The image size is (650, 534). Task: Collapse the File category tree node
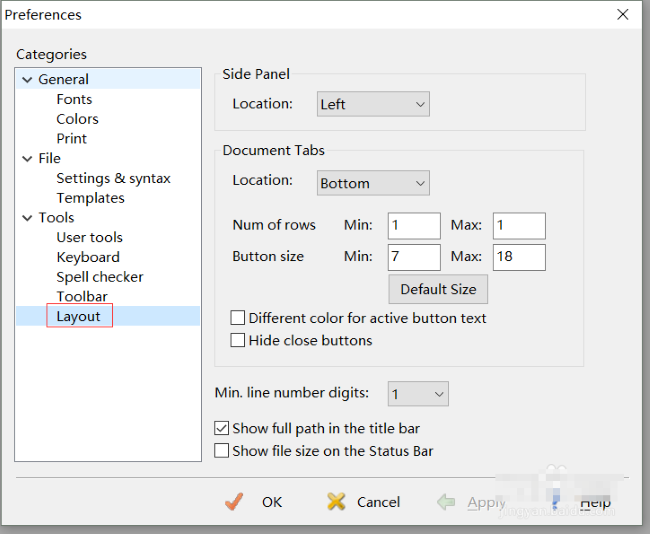click(x=27, y=158)
